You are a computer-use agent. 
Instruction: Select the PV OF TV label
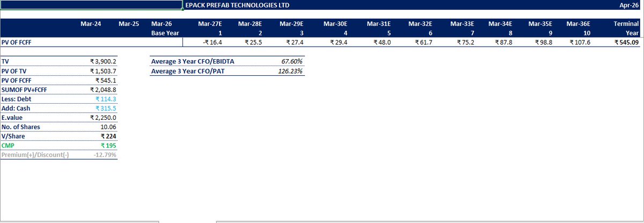(14, 71)
